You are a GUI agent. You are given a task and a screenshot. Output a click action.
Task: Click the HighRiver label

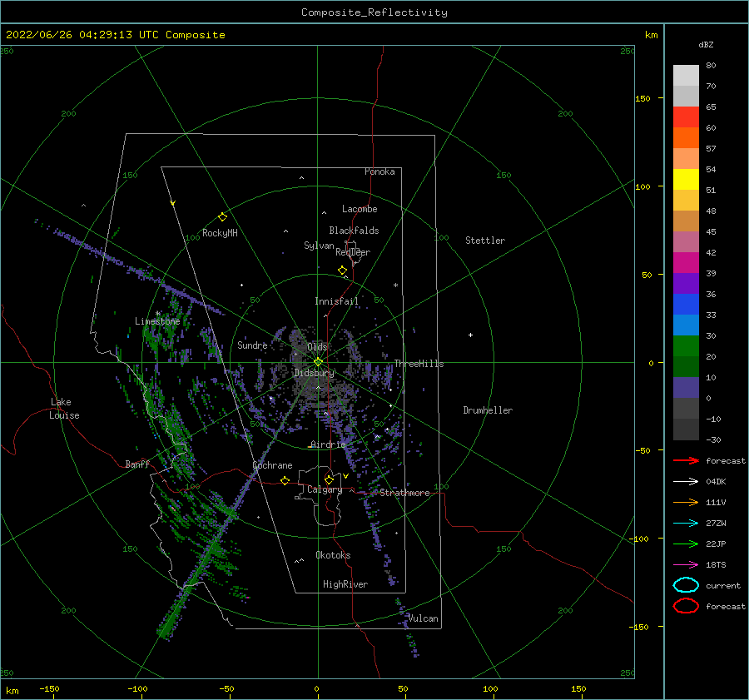pyautogui.click(x=345, y=584)
